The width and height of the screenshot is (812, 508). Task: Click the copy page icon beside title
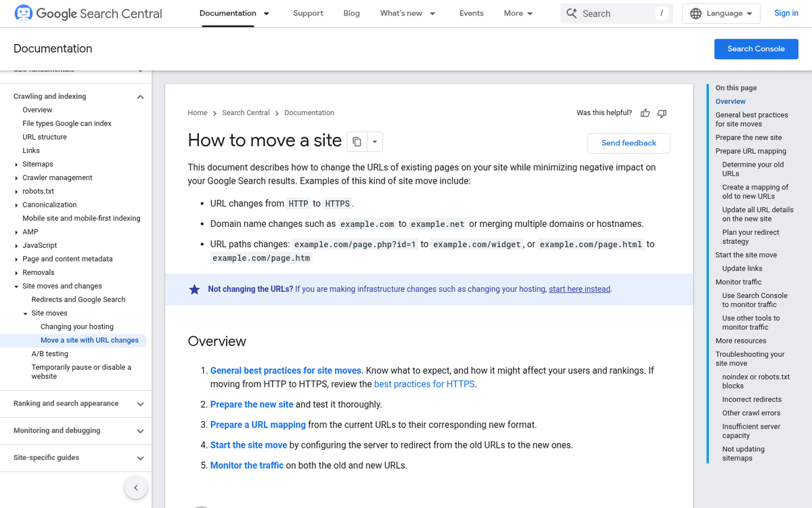tap(357, 142)
